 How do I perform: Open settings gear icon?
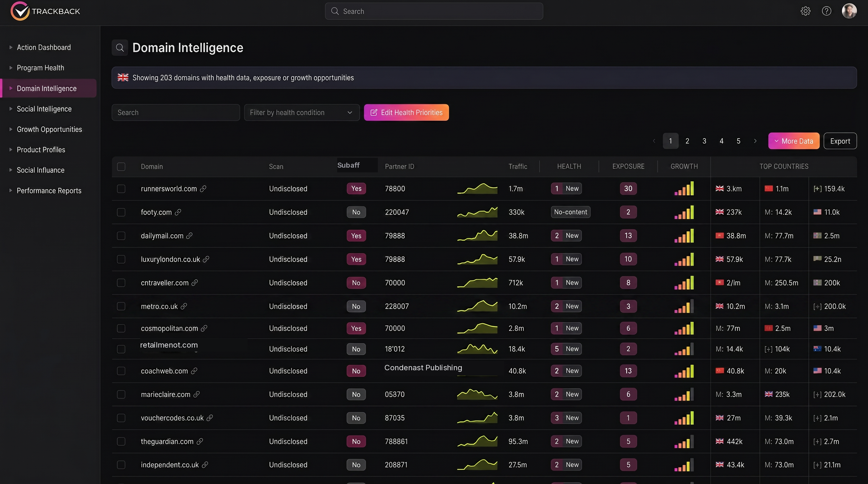pos(805,11)
